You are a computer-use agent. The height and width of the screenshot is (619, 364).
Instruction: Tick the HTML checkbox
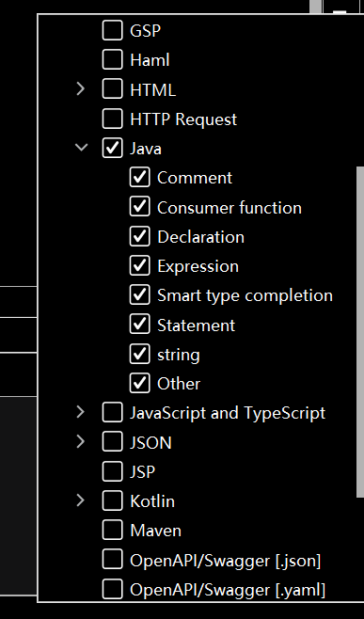(112, 89)
